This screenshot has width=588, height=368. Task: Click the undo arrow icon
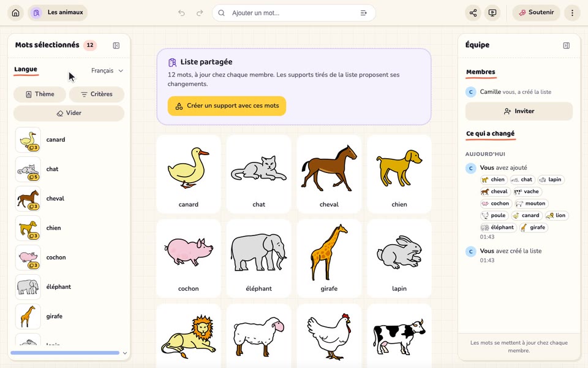(181, 13)
